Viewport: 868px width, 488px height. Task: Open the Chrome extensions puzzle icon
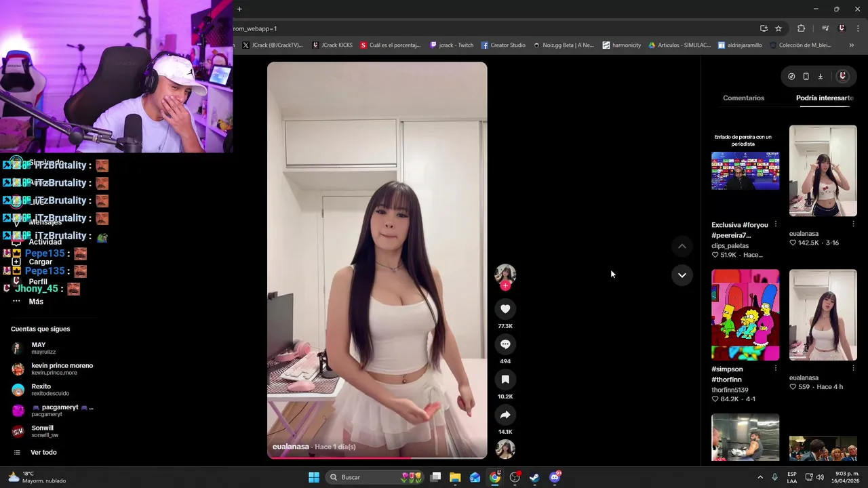coord(802,28)
